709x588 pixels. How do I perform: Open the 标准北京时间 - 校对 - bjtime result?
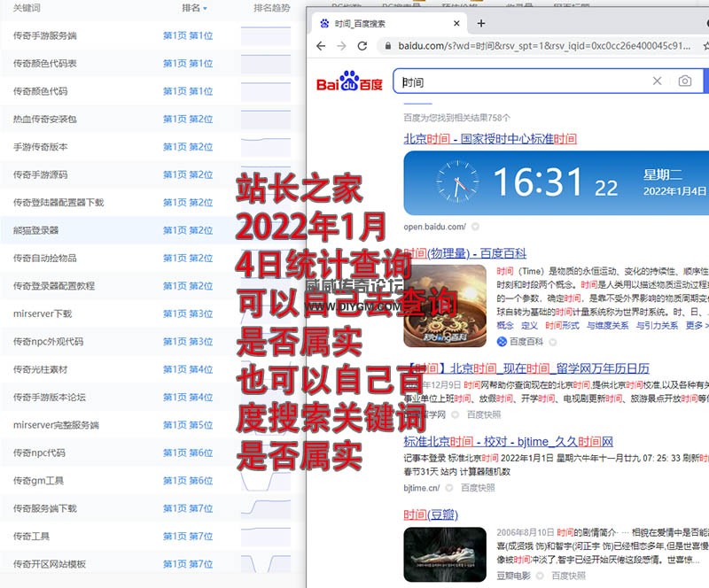point(508,442)
